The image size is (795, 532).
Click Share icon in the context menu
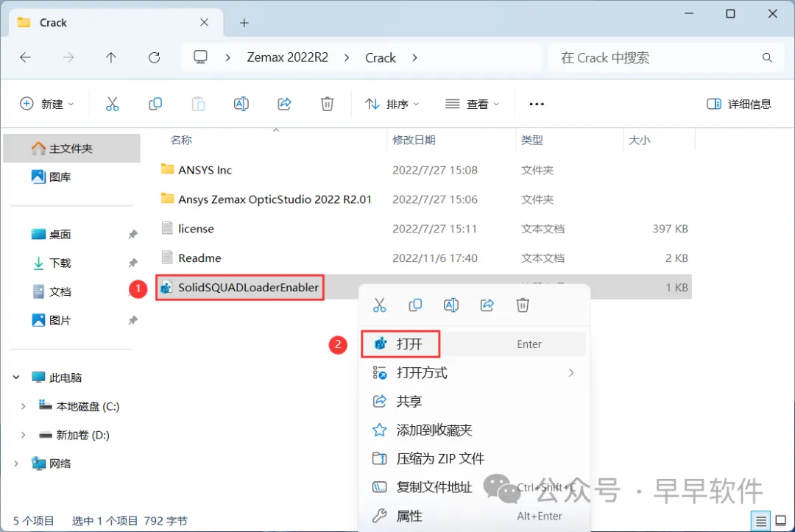click(x=487, y=305)
